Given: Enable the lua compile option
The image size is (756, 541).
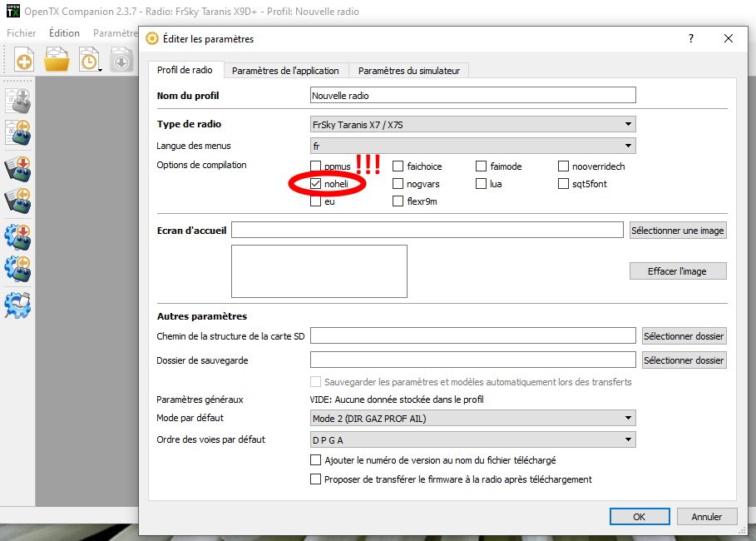Looking at the screenshot, I should click(x=482, y=184).
